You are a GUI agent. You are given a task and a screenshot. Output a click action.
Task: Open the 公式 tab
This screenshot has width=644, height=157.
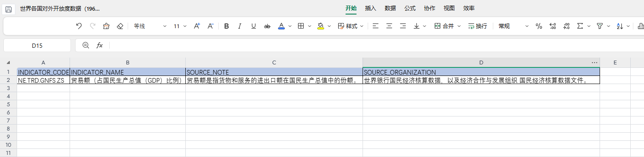tap(410, 8)
